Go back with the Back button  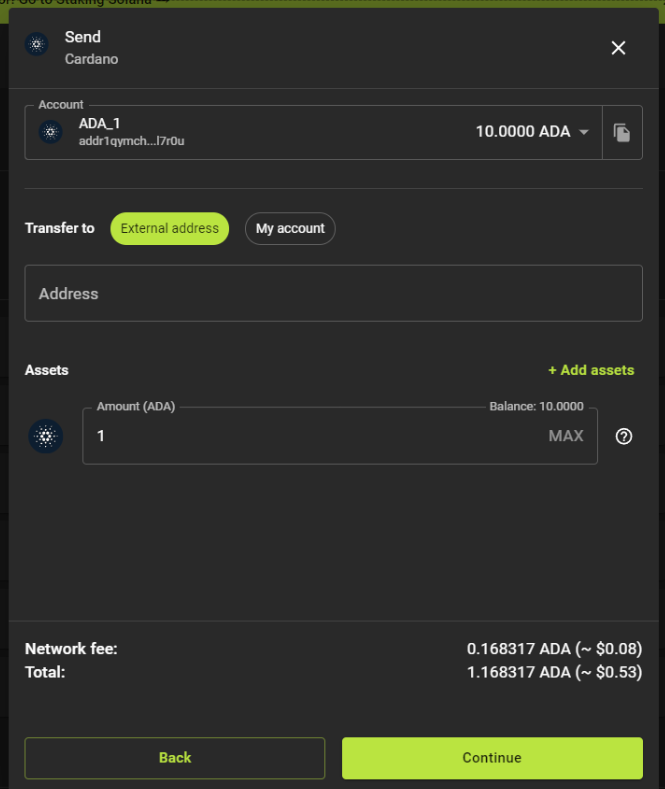pos(175,758)
